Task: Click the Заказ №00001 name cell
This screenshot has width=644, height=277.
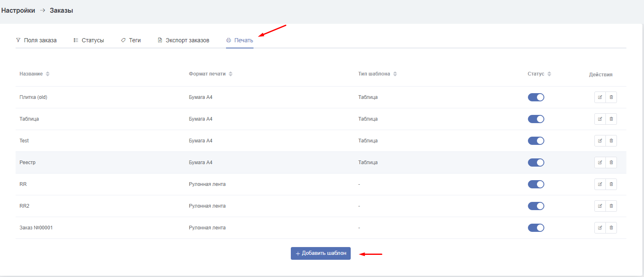Action: [x=36, y=228]
